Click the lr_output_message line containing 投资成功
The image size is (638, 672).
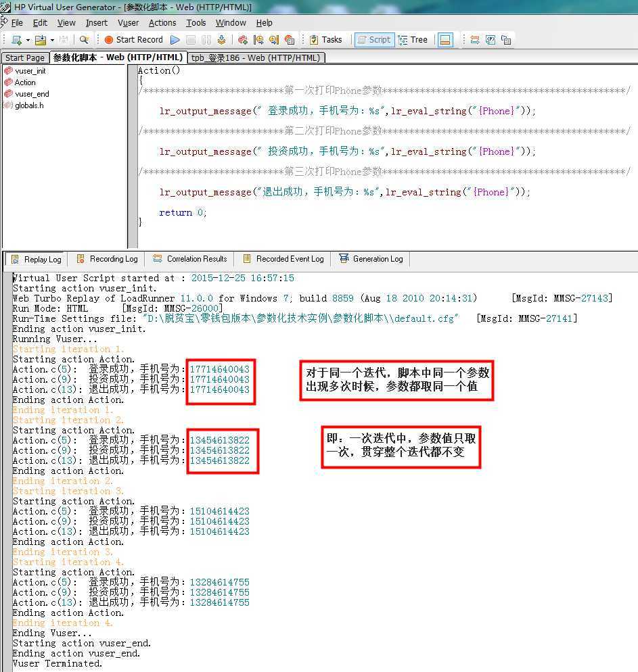[347, 151]
